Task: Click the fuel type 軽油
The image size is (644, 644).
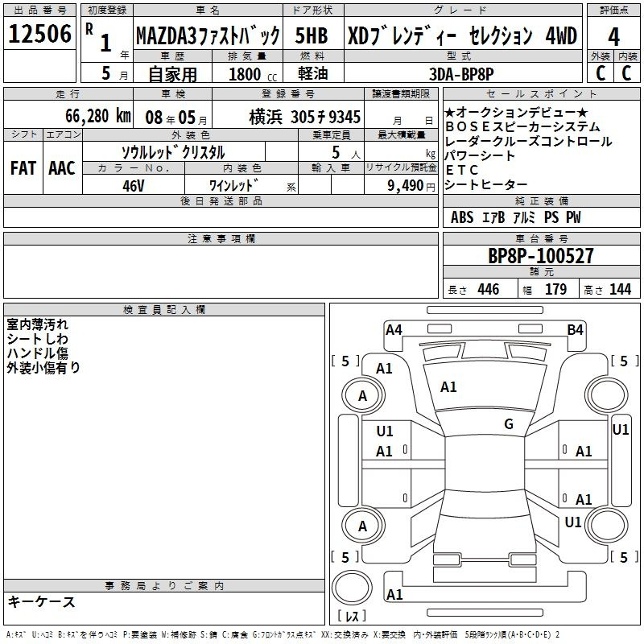Action: [313, 73]
